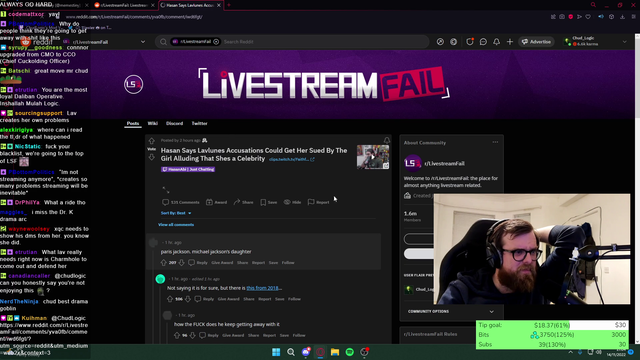This screenshot has height=360, width=640.
Task: Expand Community Options section
Action: pos(451,311)
